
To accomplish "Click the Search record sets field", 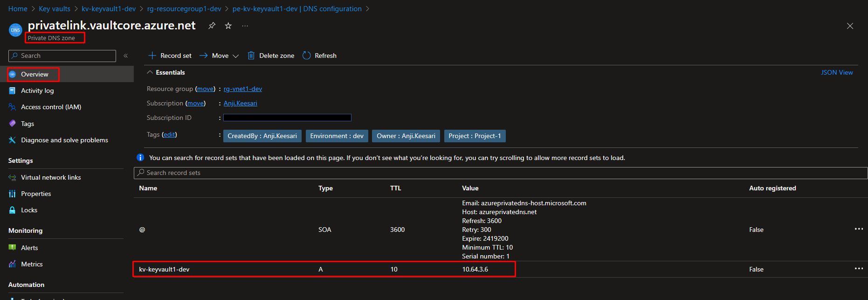I will 501,173.
